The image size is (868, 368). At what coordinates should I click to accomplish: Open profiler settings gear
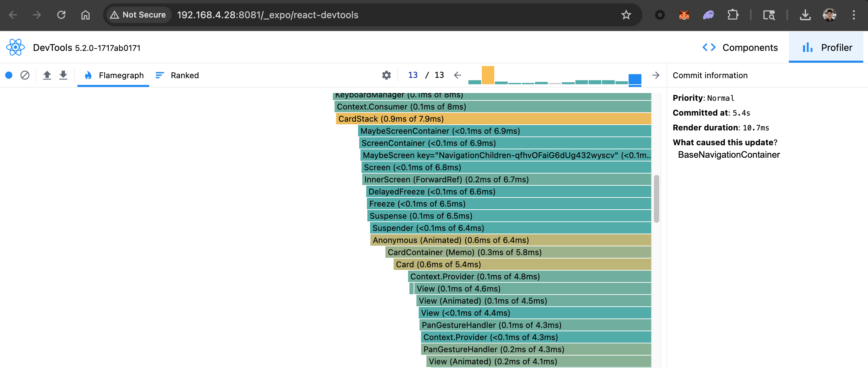[x=386, y=75]
